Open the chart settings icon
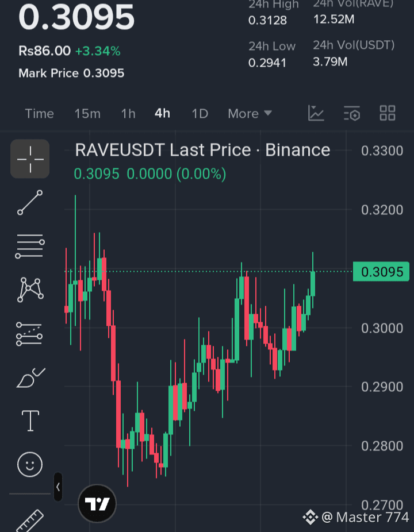 click(x=352, y=113)
